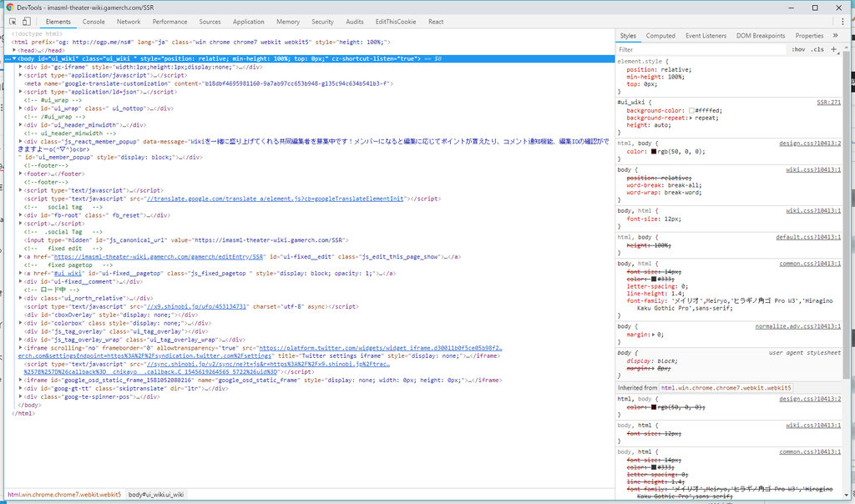Viewport: 855px width, 504px height.
Task: Switch to the Console tab
Action: tap(94, 22)
